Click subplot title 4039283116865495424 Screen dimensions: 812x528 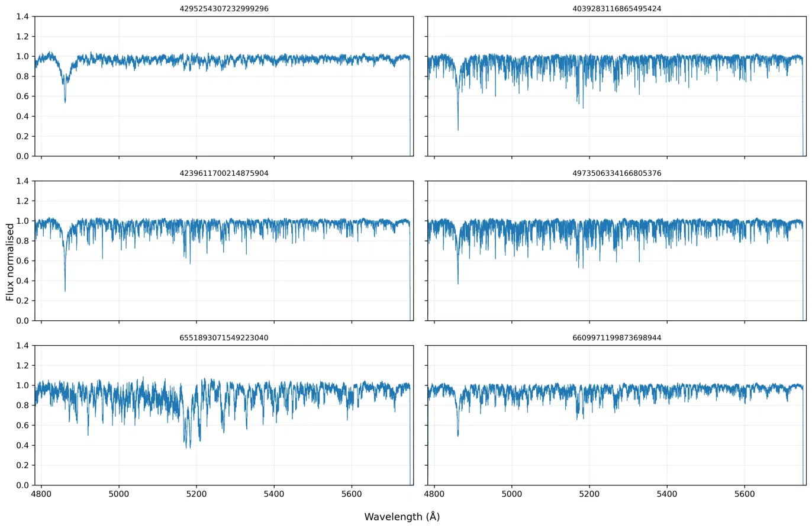(x=617, y=9)
